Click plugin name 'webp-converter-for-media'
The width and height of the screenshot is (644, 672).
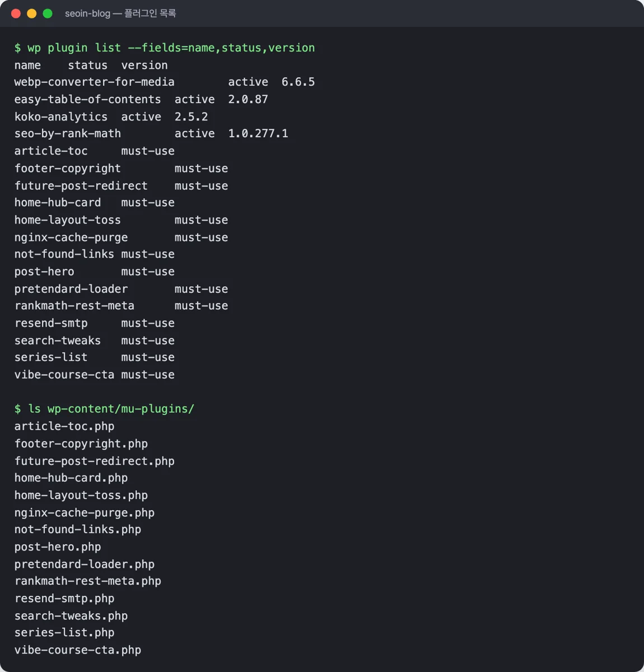[x=95, y=82]
